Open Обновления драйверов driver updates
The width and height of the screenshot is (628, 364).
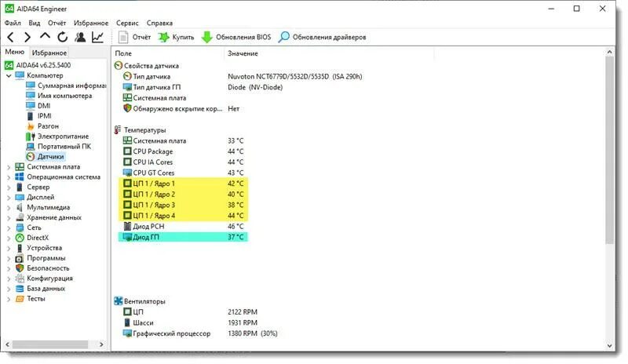[322, 37]
